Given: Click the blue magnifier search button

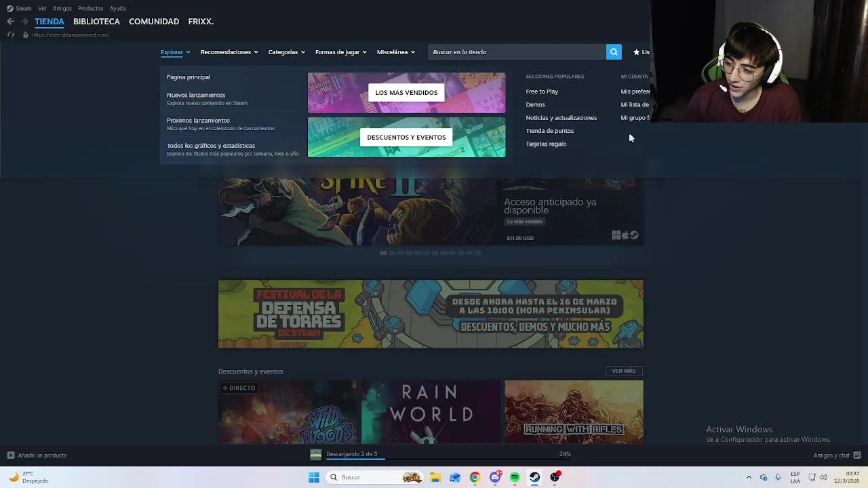Looking at the screenshot, I should [614, 52].
